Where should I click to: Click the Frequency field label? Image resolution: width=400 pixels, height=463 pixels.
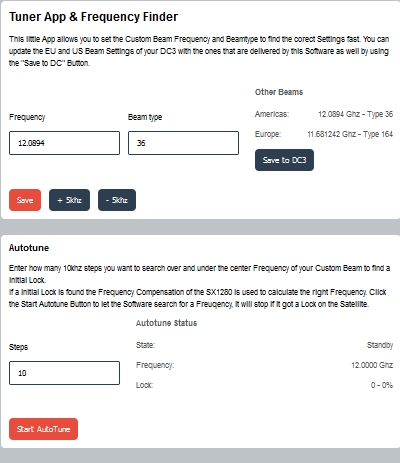[27, 117]
